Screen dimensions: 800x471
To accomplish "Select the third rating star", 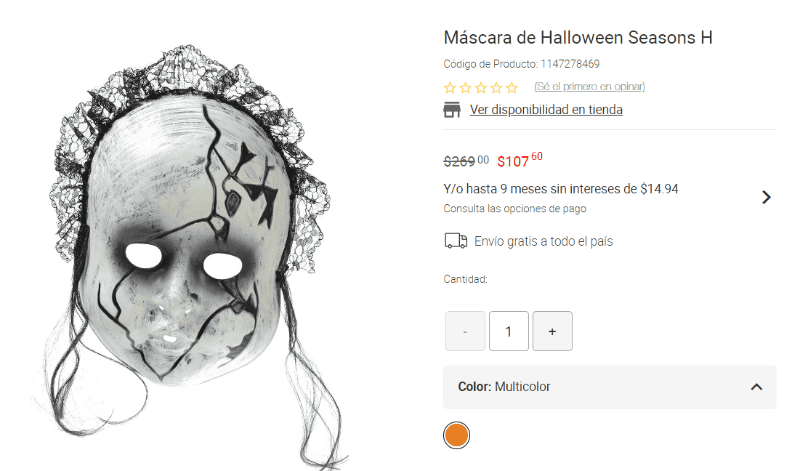I will point(481,88).
